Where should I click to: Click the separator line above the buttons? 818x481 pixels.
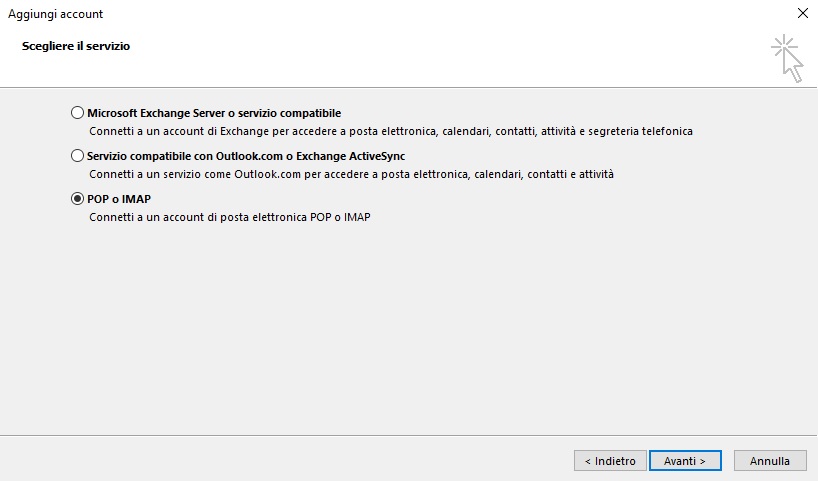(x=408, y=435)
